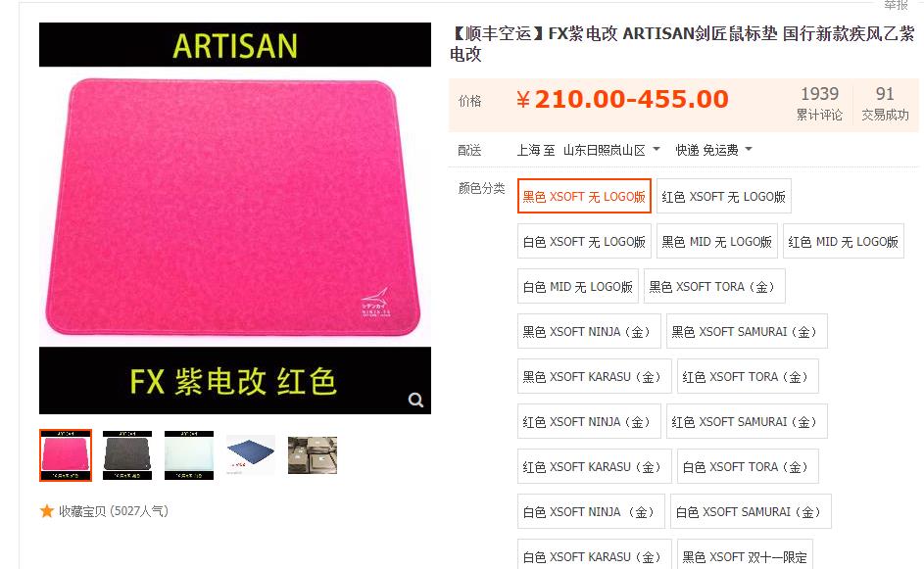Pick 黑色 XSOFT 双十一限定 variant
This screenshot has width=924, height=569.
[745, 554]
